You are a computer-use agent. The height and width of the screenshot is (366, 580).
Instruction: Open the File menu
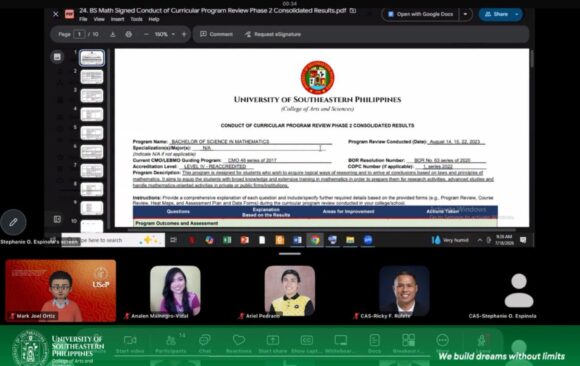click(x=83, y=19)
